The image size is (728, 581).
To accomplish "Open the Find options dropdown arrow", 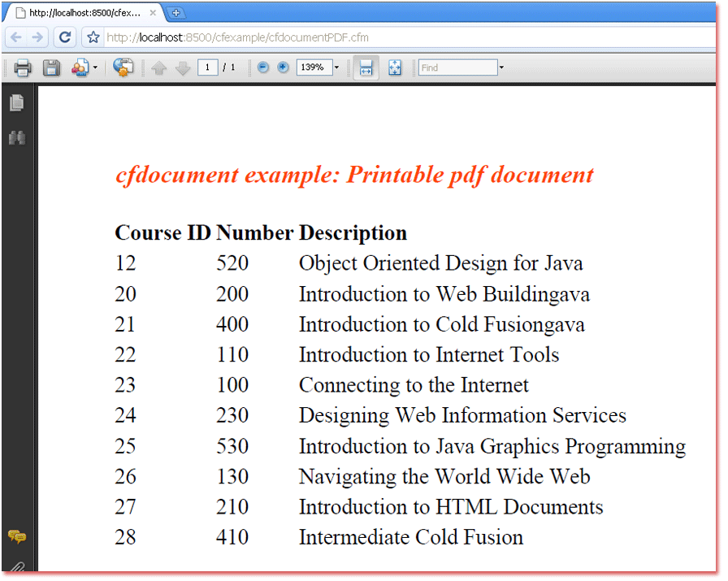I will point(501,67).
